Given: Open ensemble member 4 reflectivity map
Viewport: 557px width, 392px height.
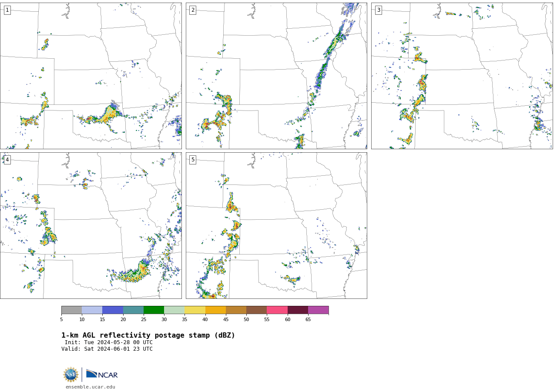Looking at the screenshot, I should click(x=91, y=225).
